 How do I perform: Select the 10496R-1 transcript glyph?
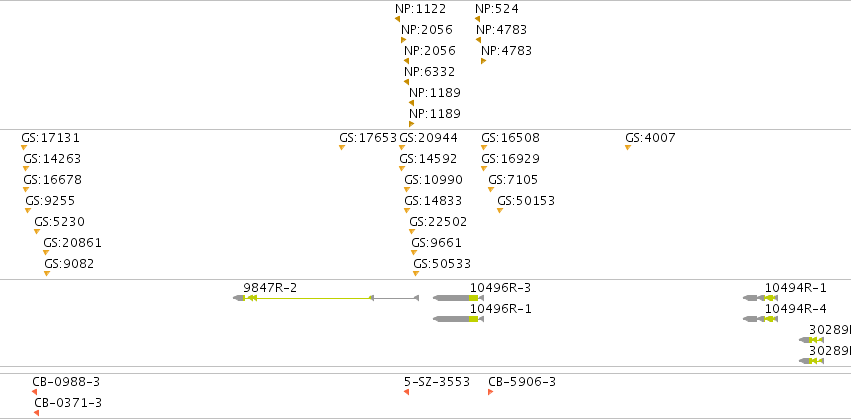click(x=459, y=319)
